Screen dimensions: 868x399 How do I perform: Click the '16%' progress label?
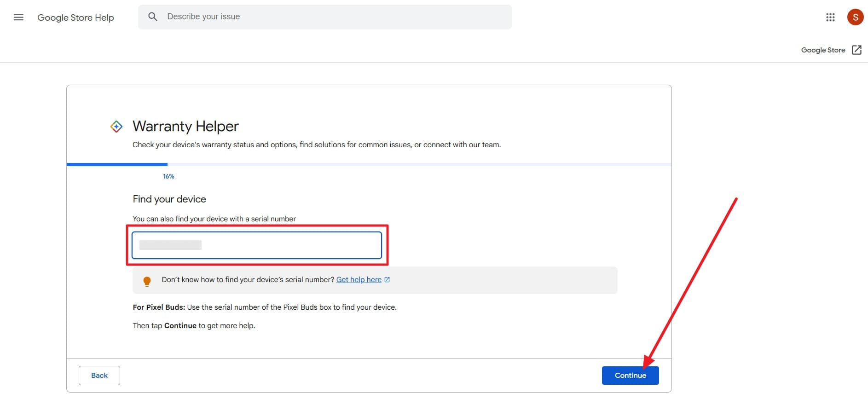168,176
